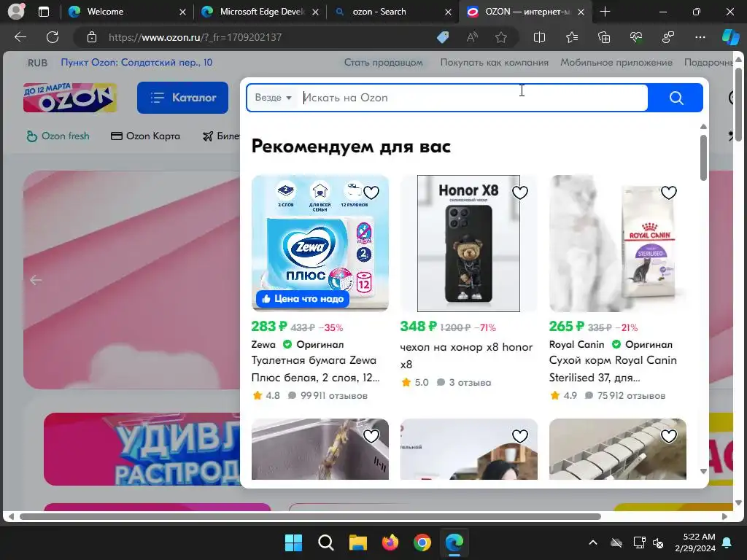Toggle heart on the middle bottom product
Screen dimensions: 747x560
[x=519, y=436]
